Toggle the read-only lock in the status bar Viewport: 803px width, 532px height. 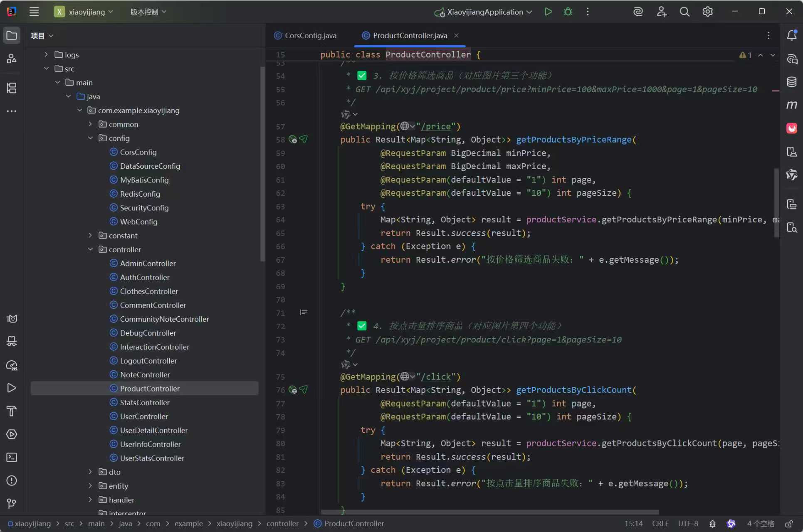(x=789, y=524)
